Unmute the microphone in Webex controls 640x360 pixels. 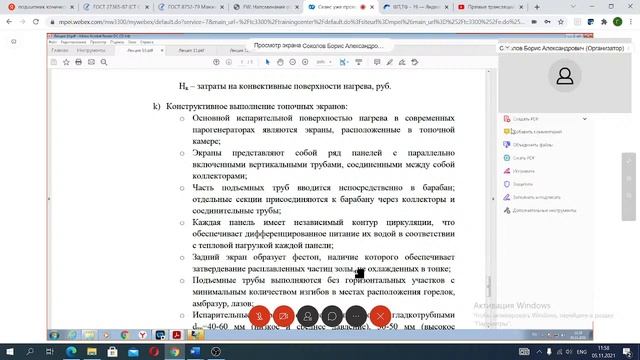260,316
